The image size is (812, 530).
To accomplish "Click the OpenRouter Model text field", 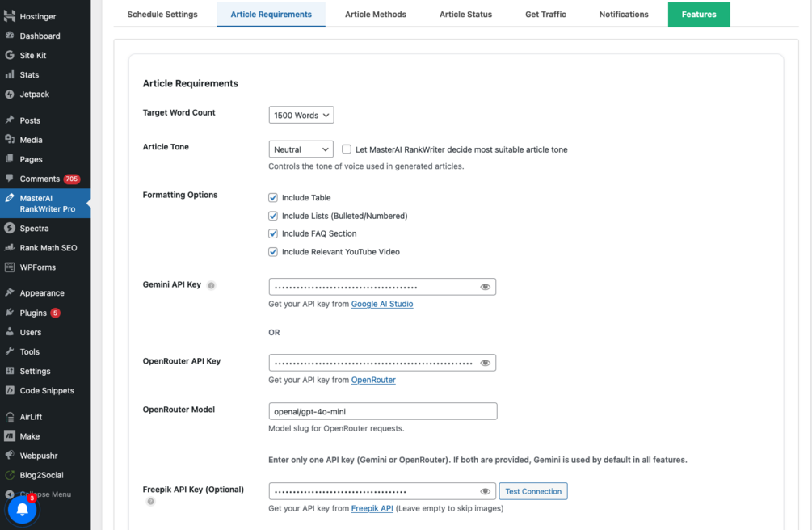I will [382, 411].
